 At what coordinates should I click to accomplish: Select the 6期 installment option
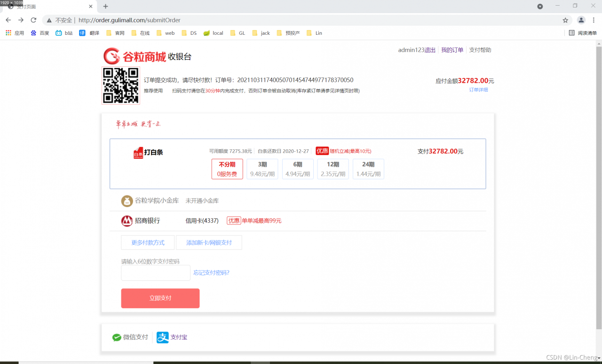(x=298, y=169)
